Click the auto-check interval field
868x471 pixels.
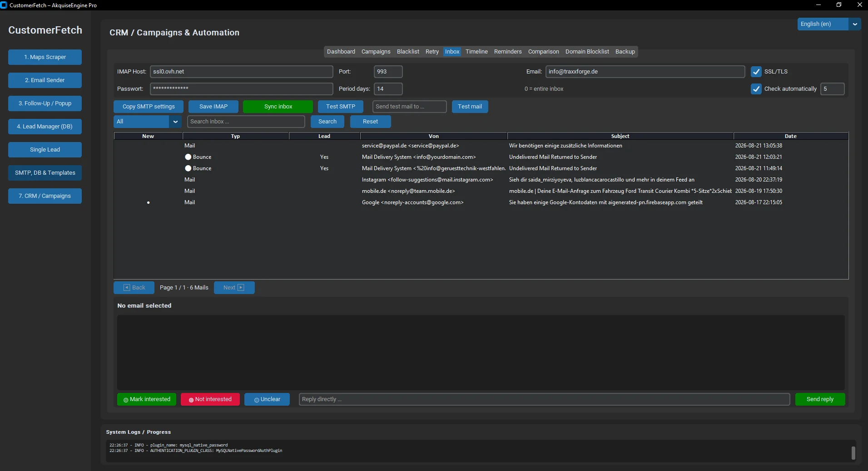[833, 89]
